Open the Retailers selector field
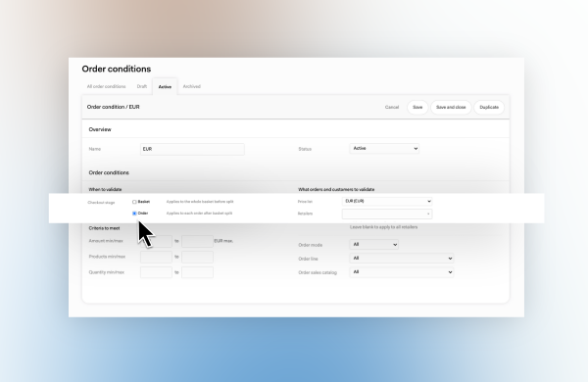The width and height of the screenshot is (588, 382). 387,214
